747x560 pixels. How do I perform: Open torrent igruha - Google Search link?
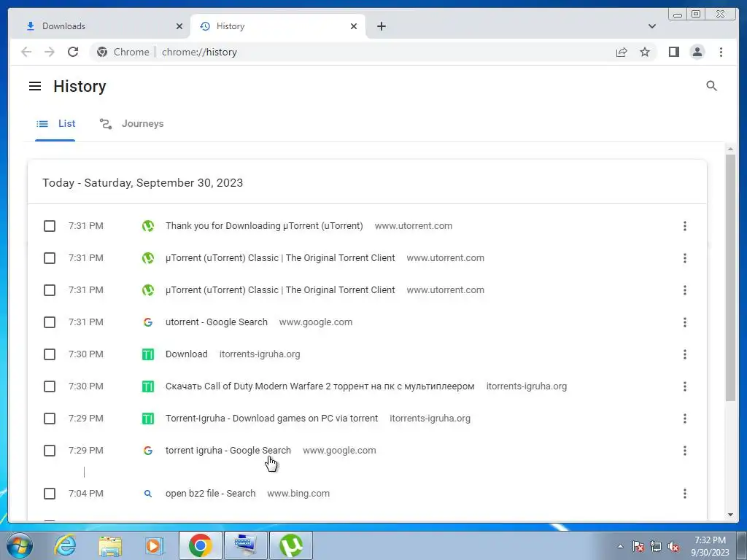(x=228, y=451)
